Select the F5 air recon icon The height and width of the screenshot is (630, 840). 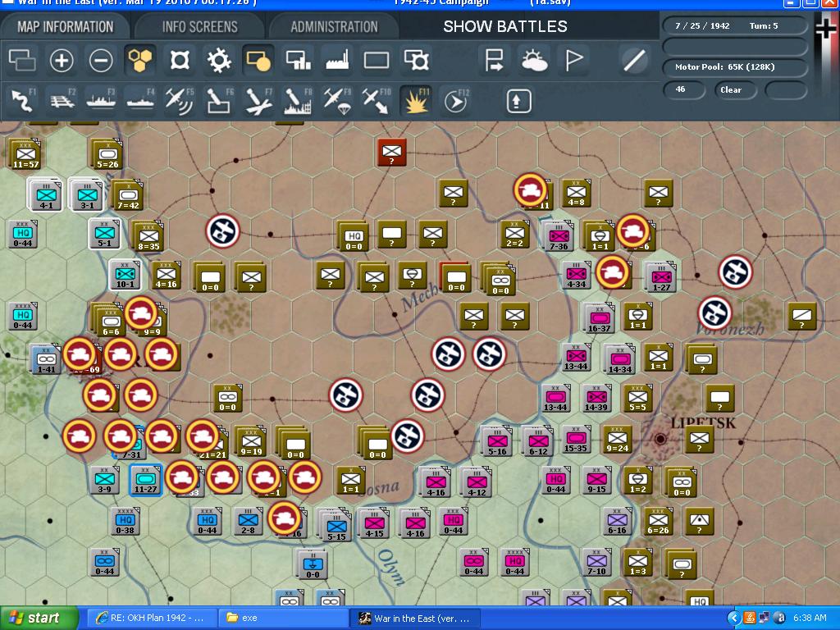point(180,101)
